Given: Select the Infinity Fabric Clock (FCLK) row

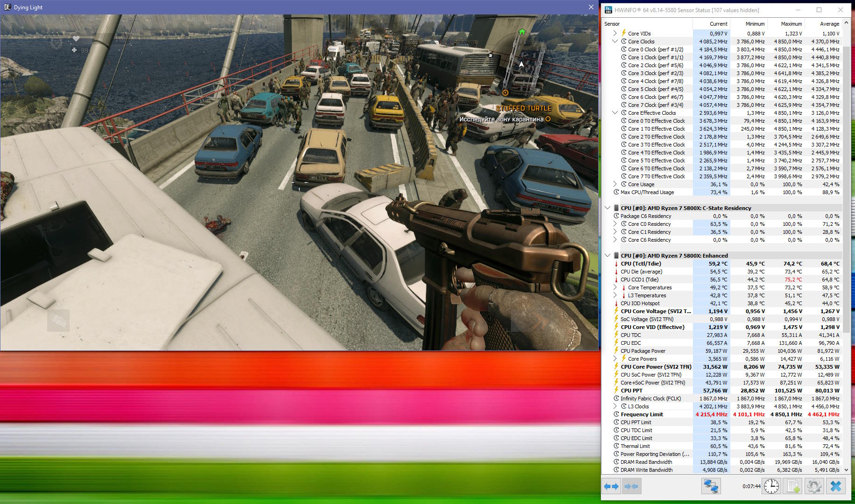Looking at the screenshot, I should tap(722, 399).
